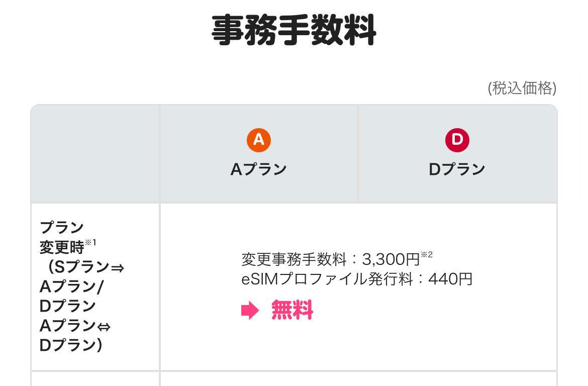Select the Aプラン column header label
Screen dimensions: 588x386
coord(258,169)
